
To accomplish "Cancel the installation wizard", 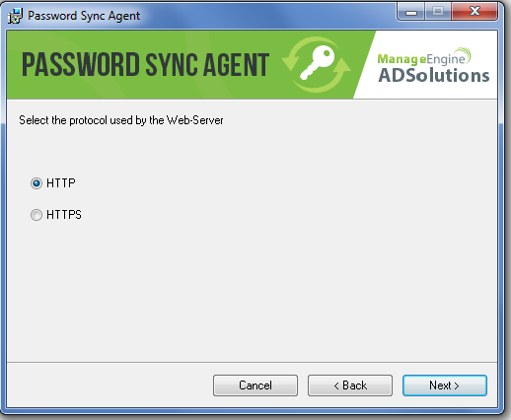I will (x=255, y=385).
